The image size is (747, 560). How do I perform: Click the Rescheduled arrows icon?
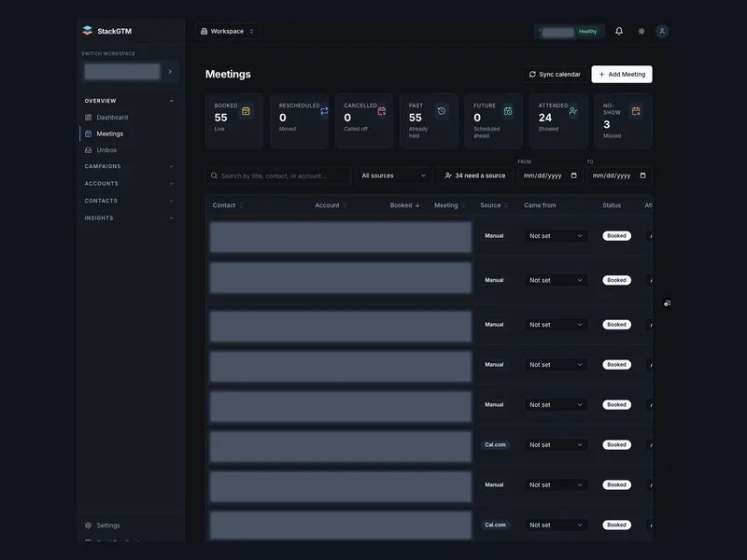[324, 111]
